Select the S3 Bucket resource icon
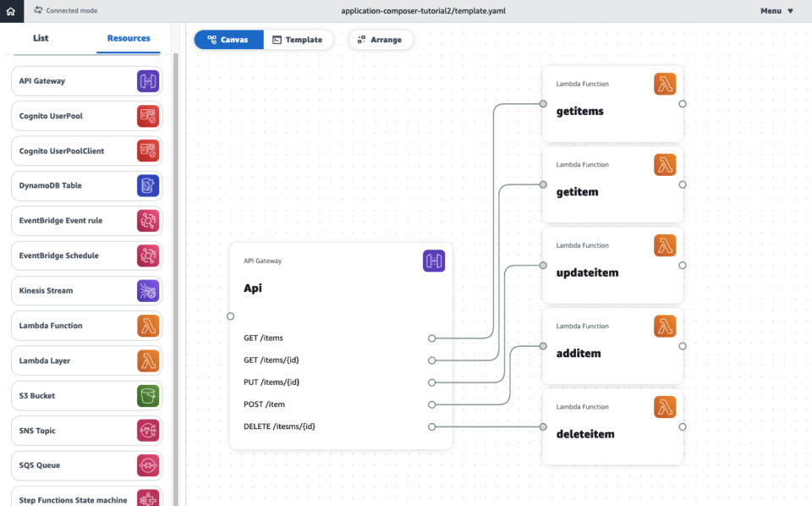Viewport: 812px width, 506px height. pos(148,395)
